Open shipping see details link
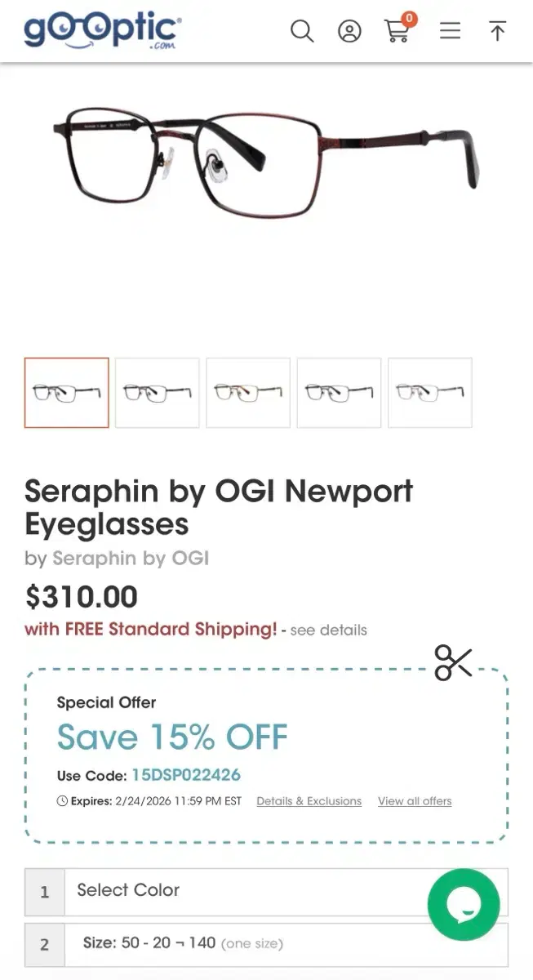Image resolution: width=533 pixels, height=980 pixels. pyautogui.click(x=329, y=630)
